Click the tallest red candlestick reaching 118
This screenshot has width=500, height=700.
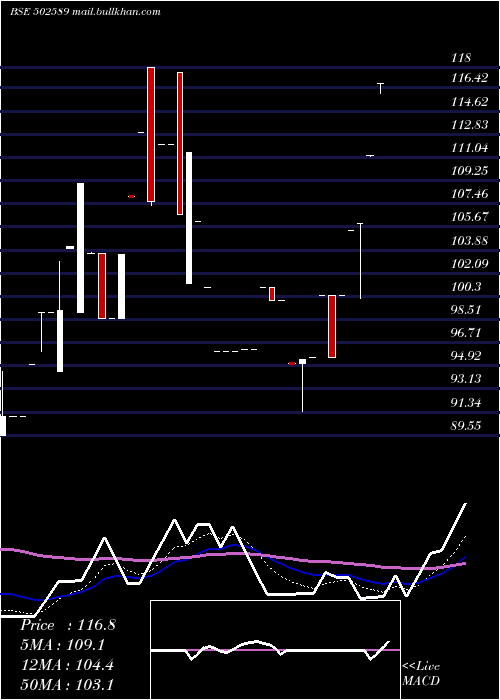click(x=151, y=134)
